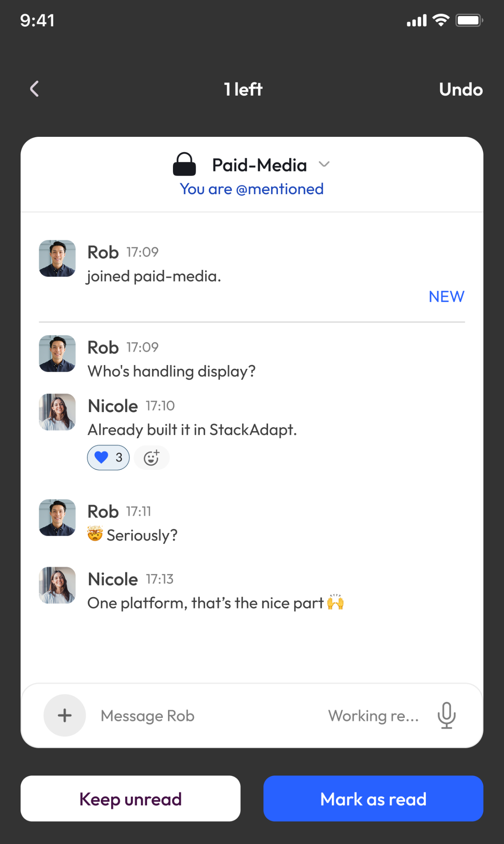Open the add reaction emoji button
Viewport: 504px width, 844px height.
coord(152,458)
